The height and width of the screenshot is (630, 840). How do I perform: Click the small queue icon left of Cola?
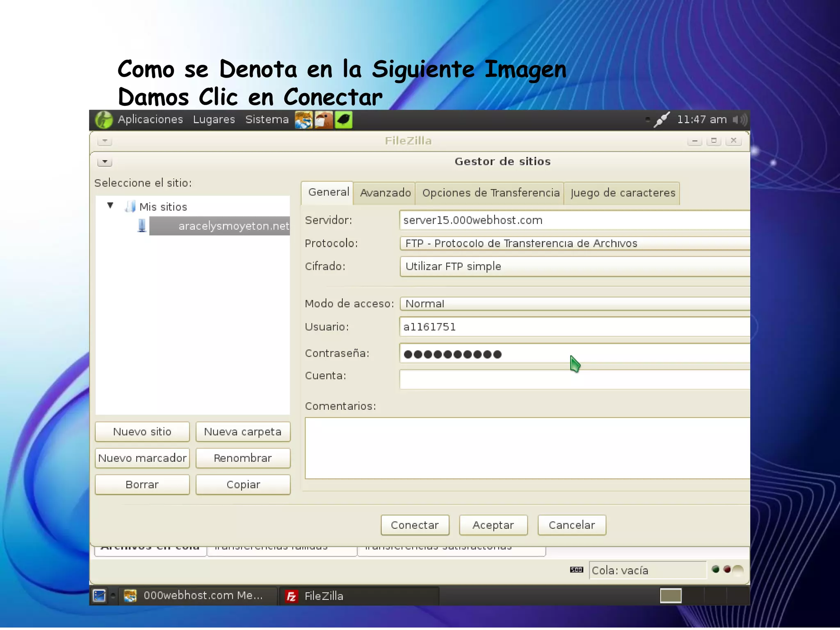coord(577,570)
